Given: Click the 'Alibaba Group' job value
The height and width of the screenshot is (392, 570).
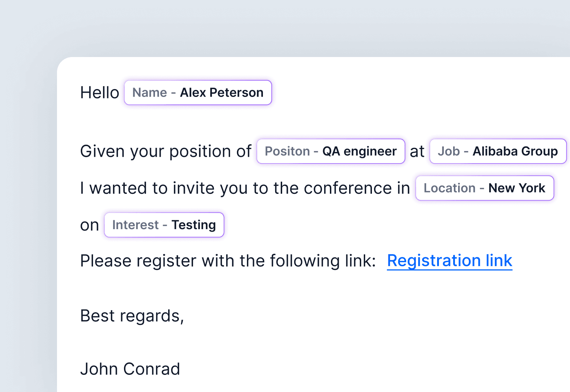Looking at the screenshot, I should coord(515,151).
